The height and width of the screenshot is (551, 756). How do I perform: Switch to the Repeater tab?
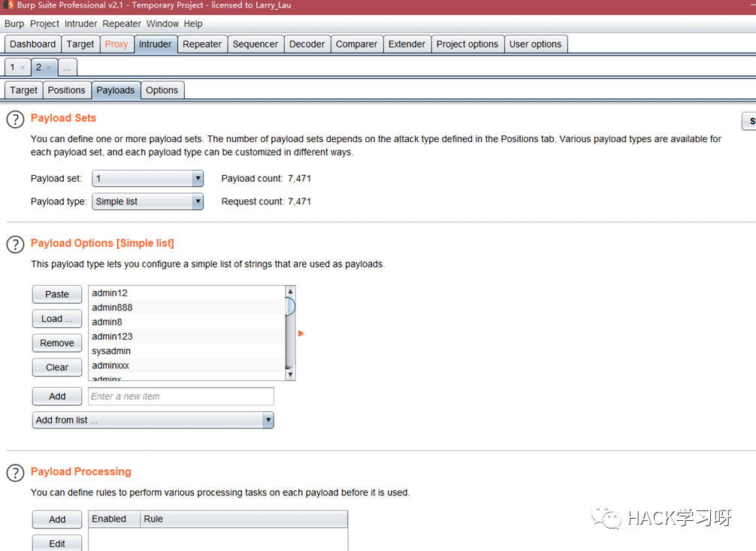coord(202,44)
